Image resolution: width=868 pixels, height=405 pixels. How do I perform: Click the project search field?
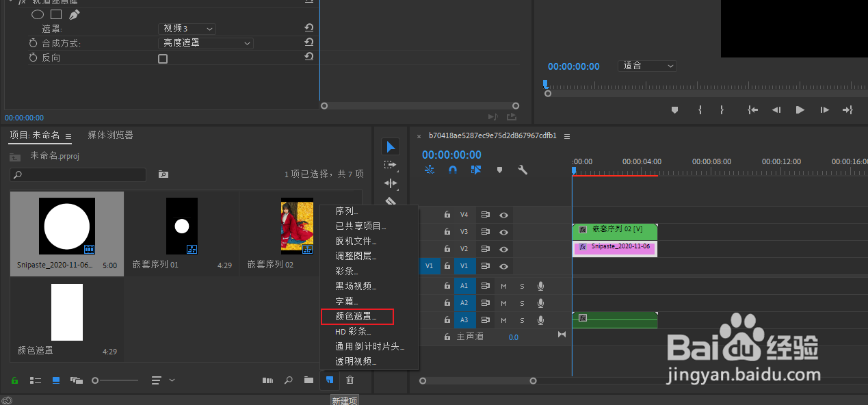[x=78, y=175]
